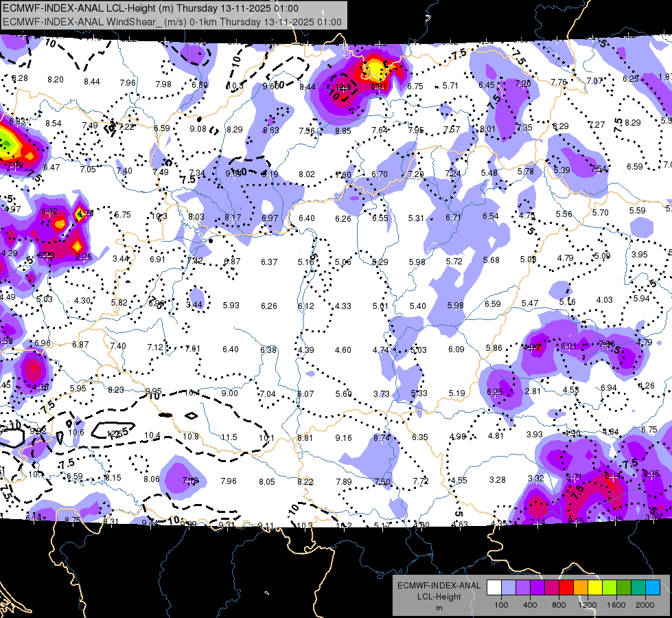Select the bright blue legend swatch
Viewport: 672px width, 618px height.
[653, 587]
